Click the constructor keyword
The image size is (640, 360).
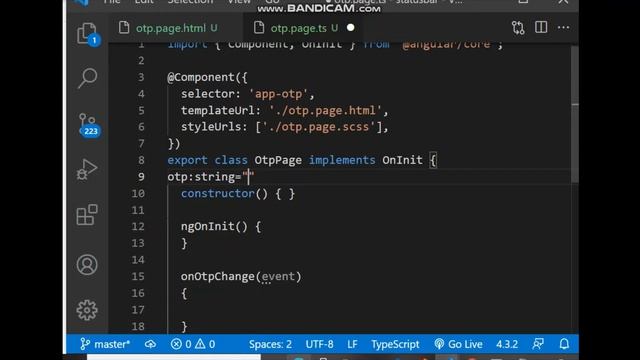pyautogui.click(x=218, y=193)
